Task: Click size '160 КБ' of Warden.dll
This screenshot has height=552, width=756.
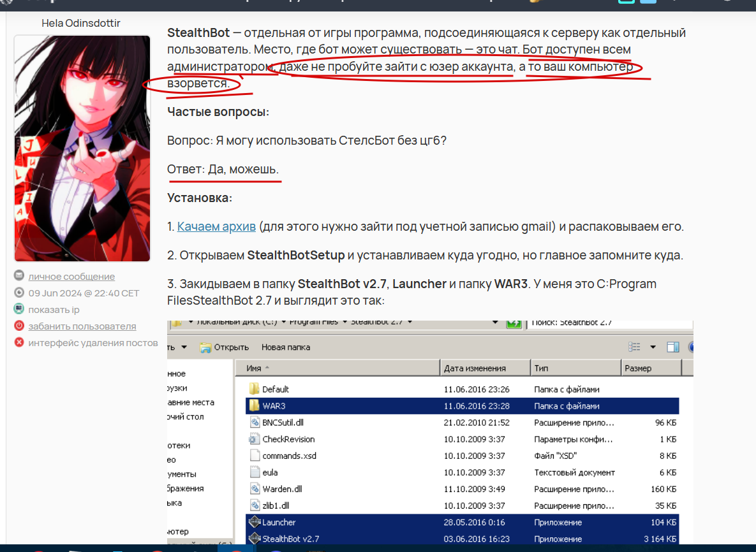Action: (663, 489)
